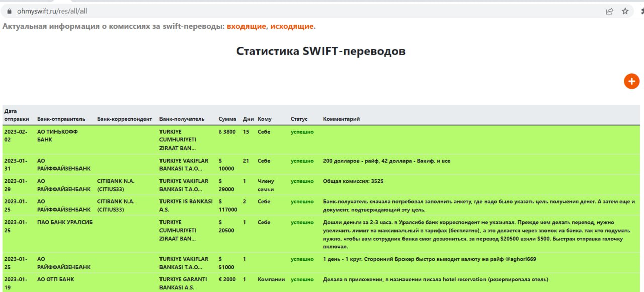Click Статистика SWIFT-переводов page heading
The image size is (644, 292).
[x=321, y=51]
